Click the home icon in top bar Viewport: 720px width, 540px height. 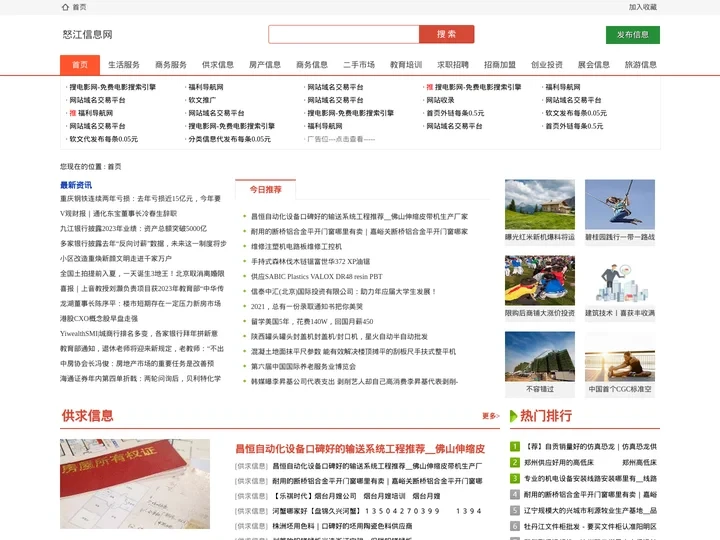(x=65, y=7)
